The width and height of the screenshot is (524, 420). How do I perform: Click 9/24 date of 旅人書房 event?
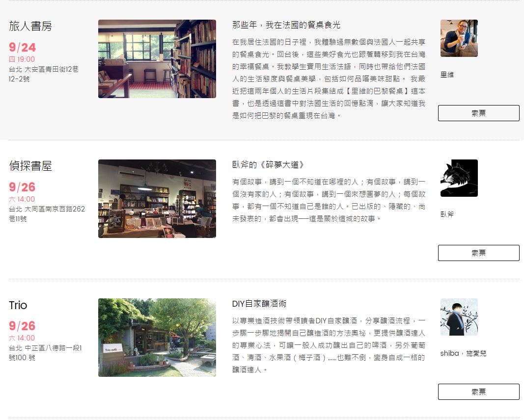tap(23, 48)
